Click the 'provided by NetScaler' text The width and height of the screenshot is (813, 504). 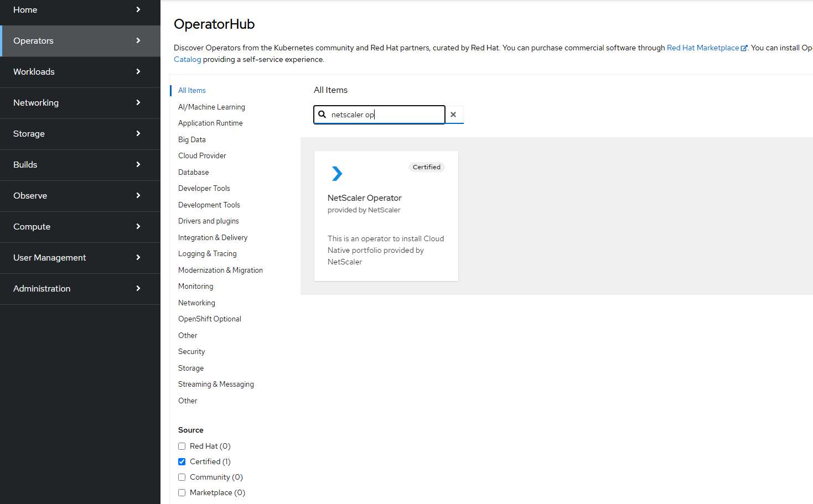(364, 210)
